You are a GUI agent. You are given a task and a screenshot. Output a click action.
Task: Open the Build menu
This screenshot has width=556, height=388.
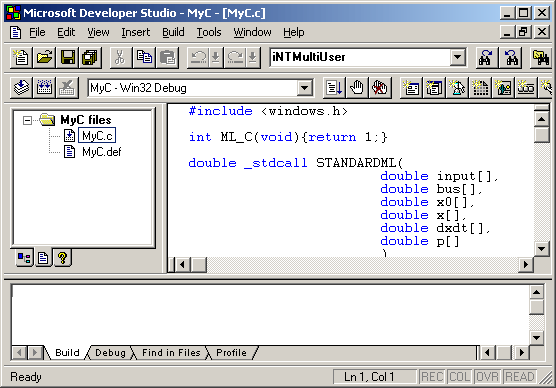coord(173,32)
